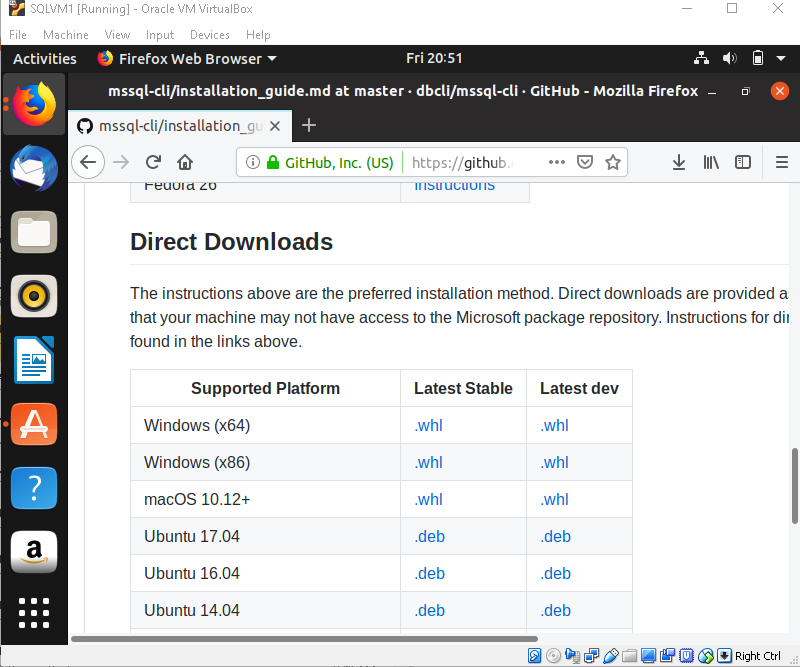Image resolution: width=800 pixels, height=667 pixels.
Task: Open a new browser tab
Action: pyautogui.click(x=309, y=125)
